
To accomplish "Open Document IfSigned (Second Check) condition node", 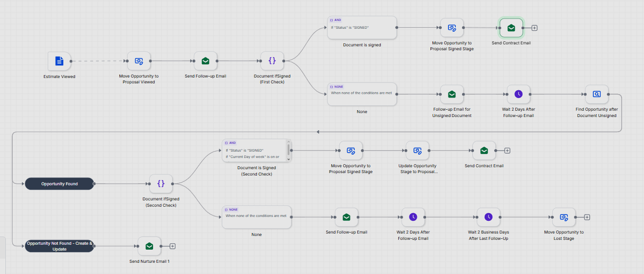I will point(161,184).
